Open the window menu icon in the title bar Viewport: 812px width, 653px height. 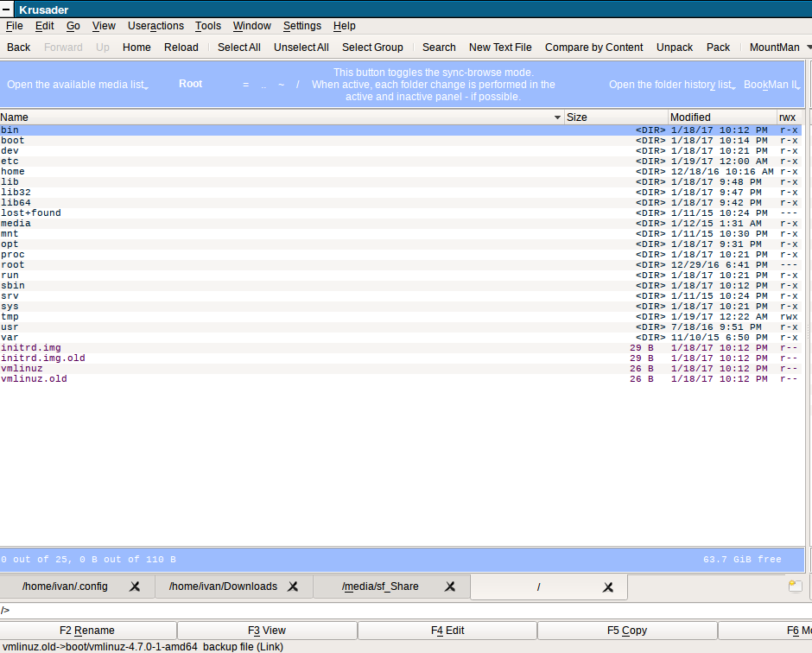6,9
